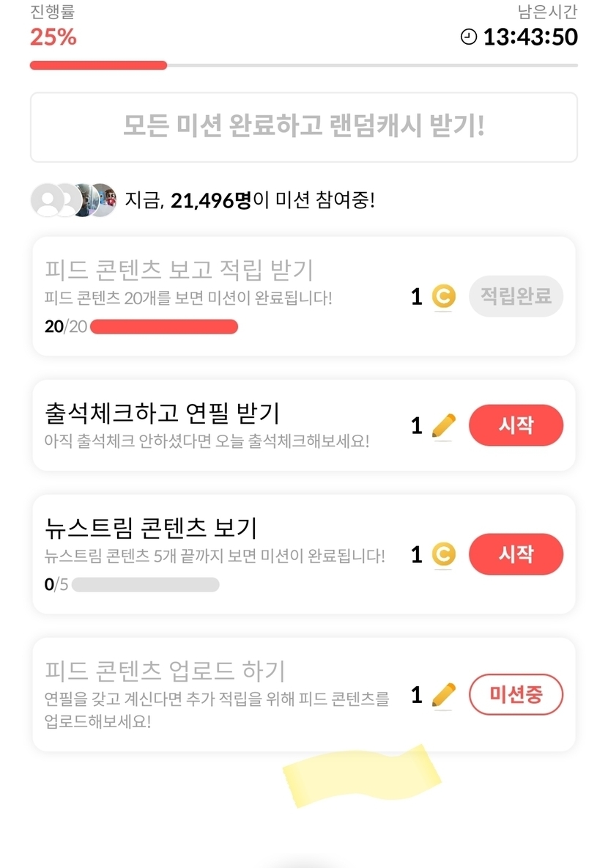
Task: Click the 20/20 feed content progress bar
Action: (163, 327)
